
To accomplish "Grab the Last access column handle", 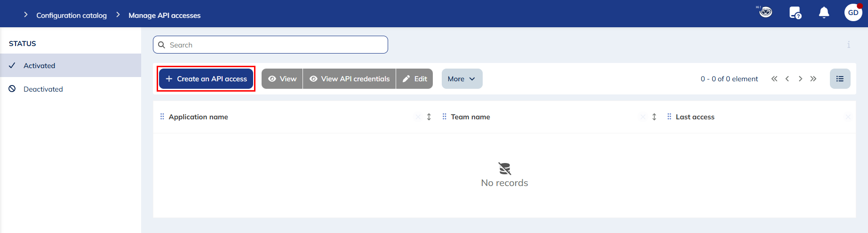I will click(669, 116).
